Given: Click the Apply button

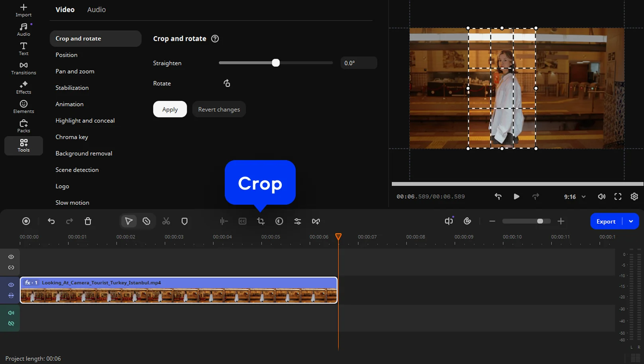Looking at the screenshot, I should [x=170, y=110].
